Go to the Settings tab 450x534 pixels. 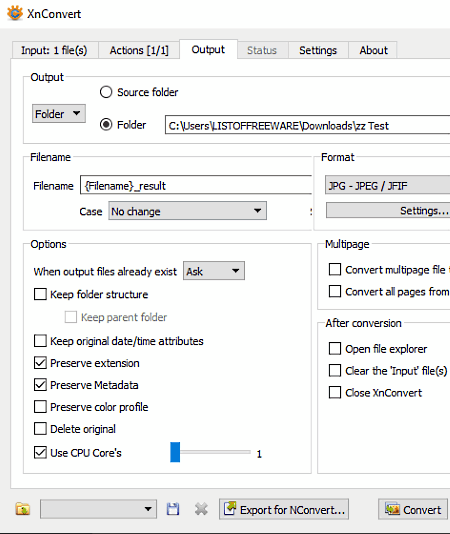(318, 50)
